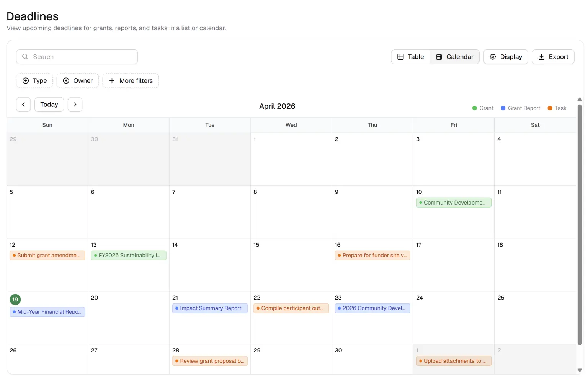This screenshot has width=588, height=380.
Task: Toggle the green Grant legend dot
Action: click(475, 108)
